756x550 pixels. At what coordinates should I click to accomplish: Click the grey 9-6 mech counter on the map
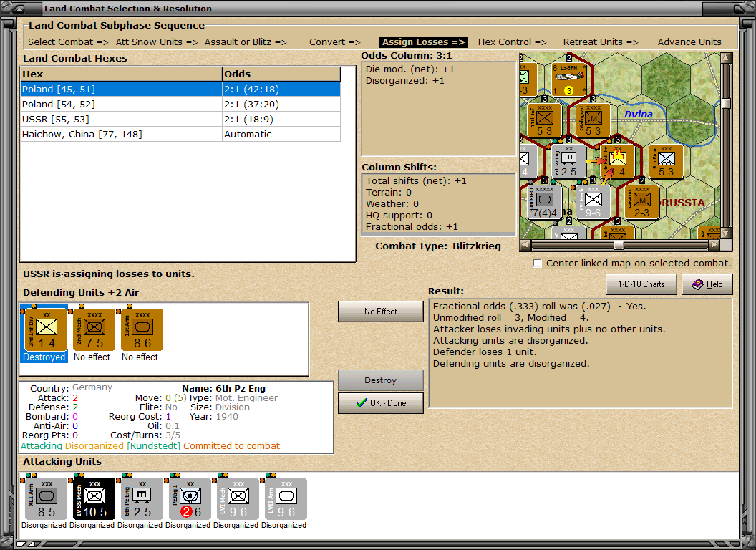point(593,202)
